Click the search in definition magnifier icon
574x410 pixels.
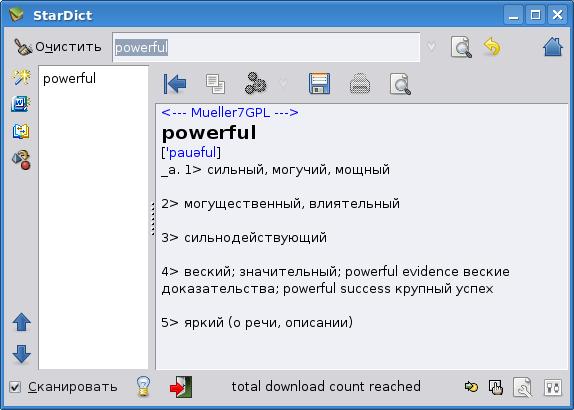(x=400, y=84)
